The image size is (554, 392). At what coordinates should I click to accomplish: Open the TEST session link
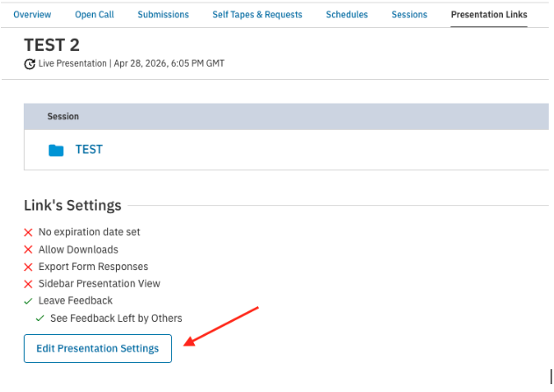click(x=89, y=150)
